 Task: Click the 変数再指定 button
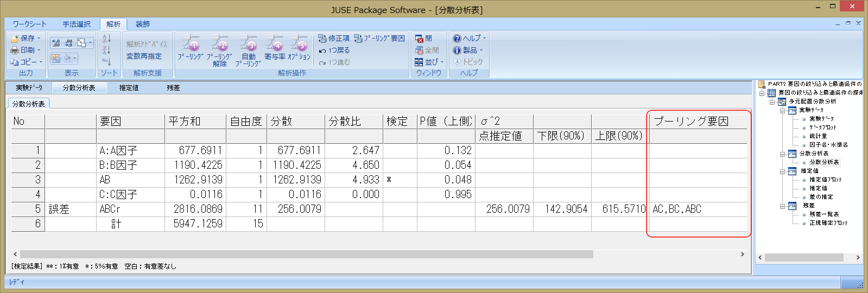144,56
